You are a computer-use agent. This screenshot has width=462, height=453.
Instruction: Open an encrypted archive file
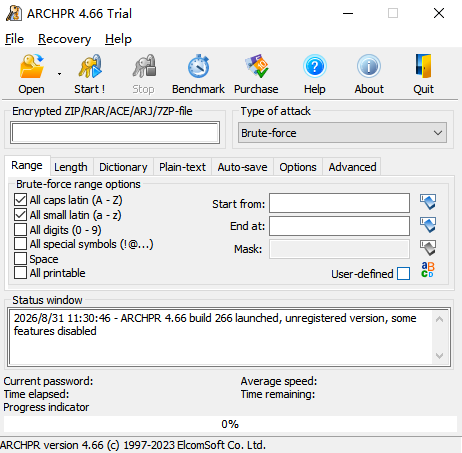tap(31, 75)
